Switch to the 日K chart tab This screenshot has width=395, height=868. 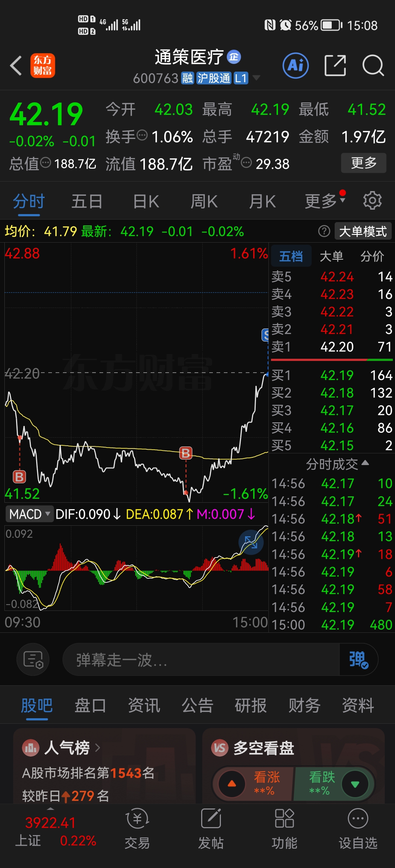pyautogui.click(x=146, y=201)
